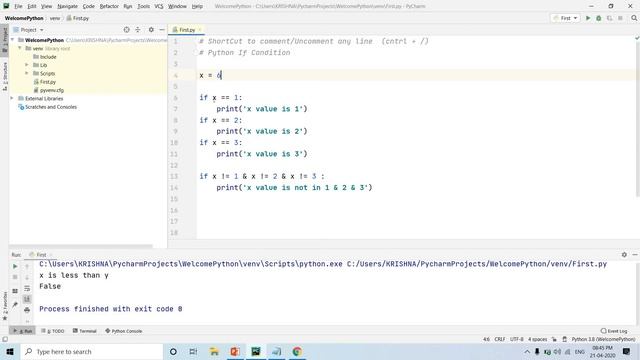Click scroll down arrow in Run panel
Screen dimensions: 640x360
click(27, 277)
